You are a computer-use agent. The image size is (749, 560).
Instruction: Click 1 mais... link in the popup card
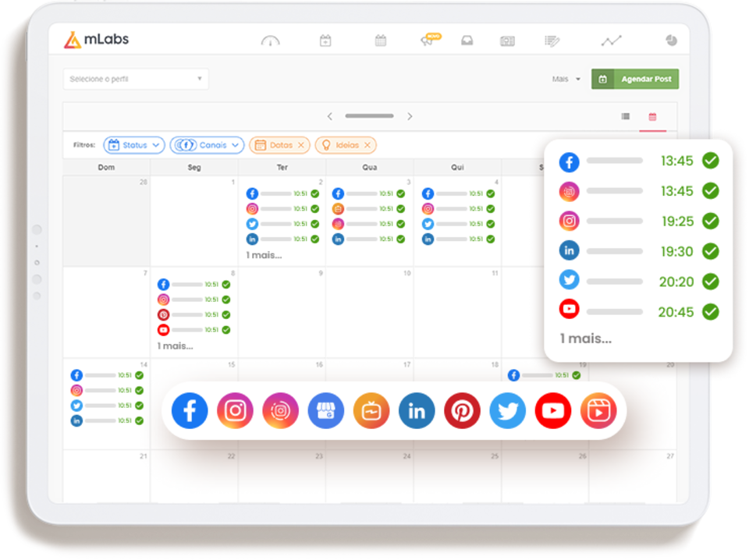(x=586, y=338)
